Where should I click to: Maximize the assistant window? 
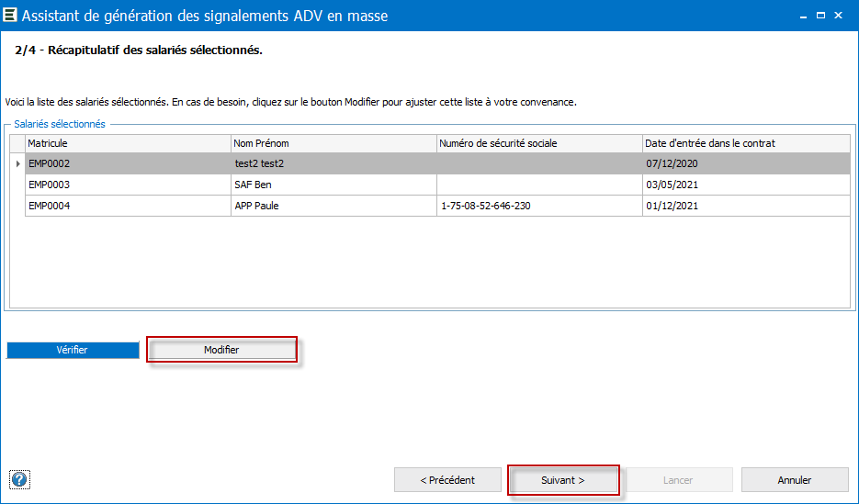[820, 16]
